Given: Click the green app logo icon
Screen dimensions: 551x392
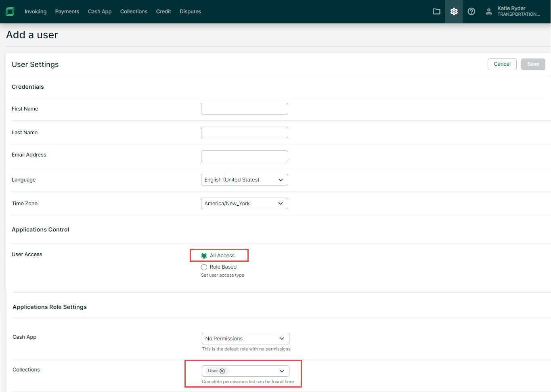Looking at the screenshot, I should 10,12.
